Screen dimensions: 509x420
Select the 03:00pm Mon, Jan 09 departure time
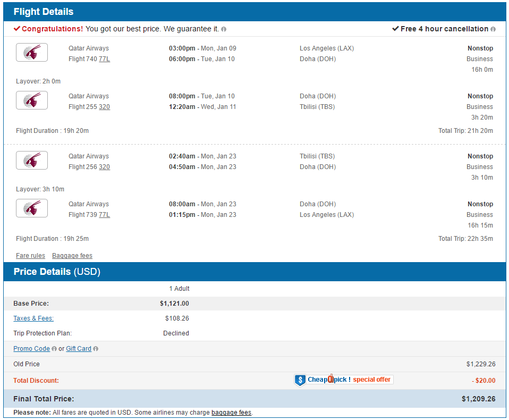(202, 48)
